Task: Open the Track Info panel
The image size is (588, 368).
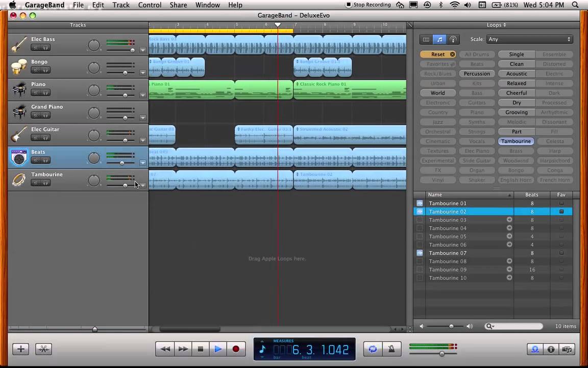Action: pos(551,349)
